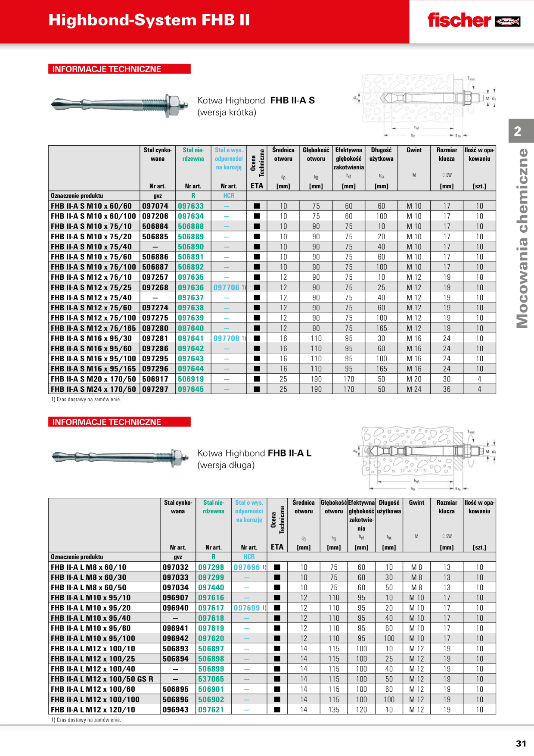
Task: Click 'M 24' thread value in the first table
Action: [x=414, y=389]
